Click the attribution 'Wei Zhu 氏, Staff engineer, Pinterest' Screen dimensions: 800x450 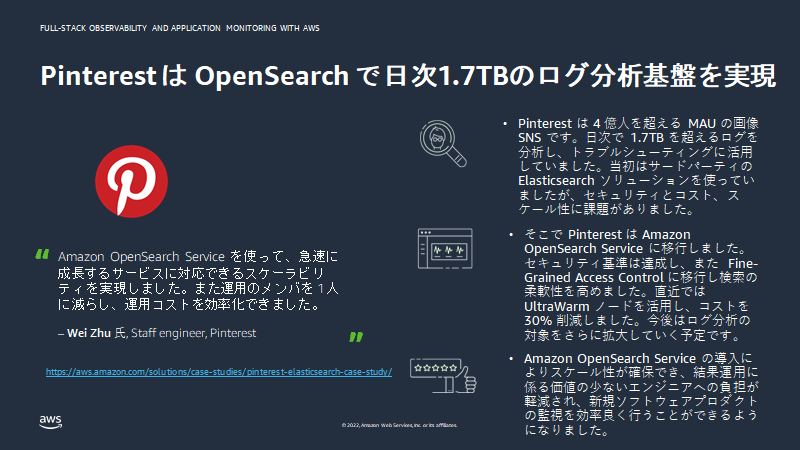[157, 333]
